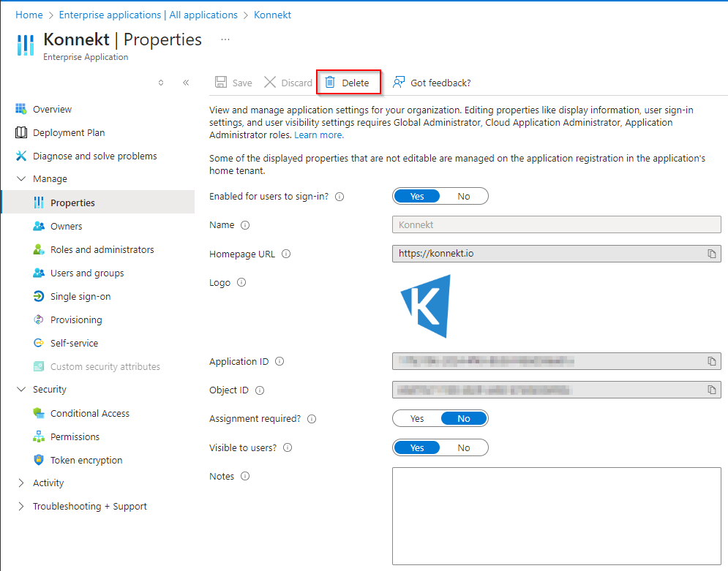
Task: Set Assignment required to Yes
Action: 417,418
